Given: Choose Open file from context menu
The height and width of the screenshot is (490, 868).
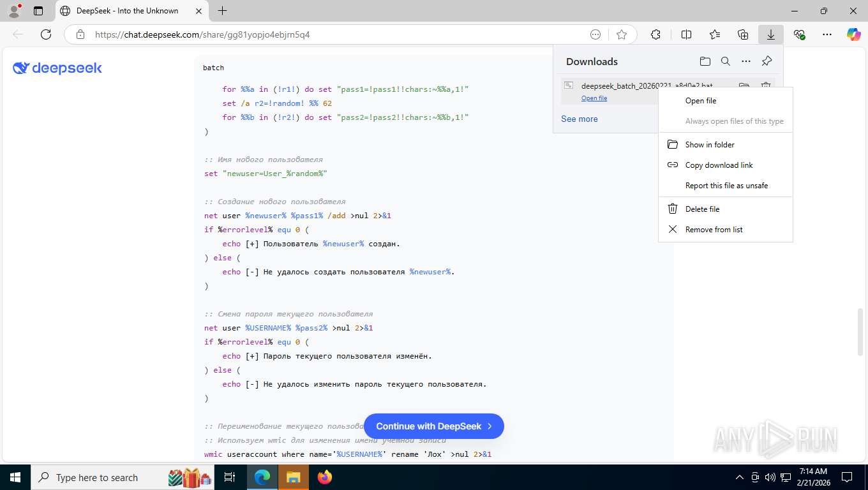Looking at the screenshot, I should 726,101.
